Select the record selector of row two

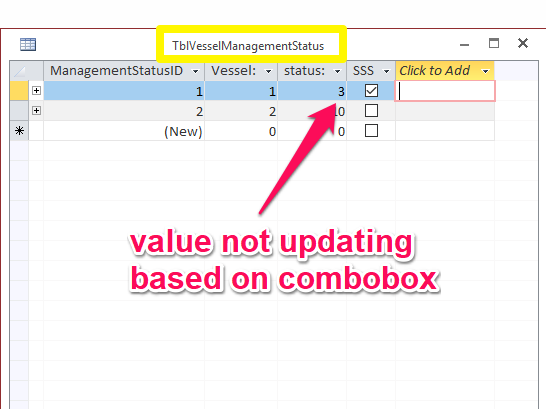pyautogui.click(x=19, y=111)
